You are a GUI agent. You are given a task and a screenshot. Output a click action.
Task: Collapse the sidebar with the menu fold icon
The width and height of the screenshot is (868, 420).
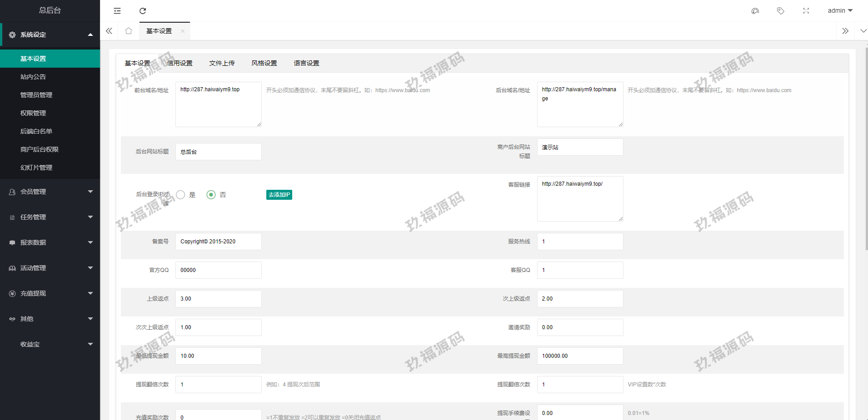(x=117, y=11)
